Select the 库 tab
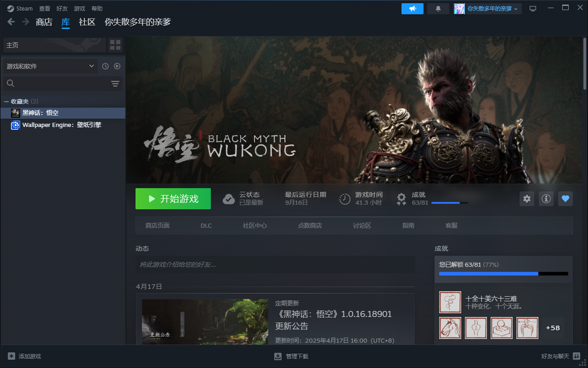 pyautogui.click(x=66, y=22)
